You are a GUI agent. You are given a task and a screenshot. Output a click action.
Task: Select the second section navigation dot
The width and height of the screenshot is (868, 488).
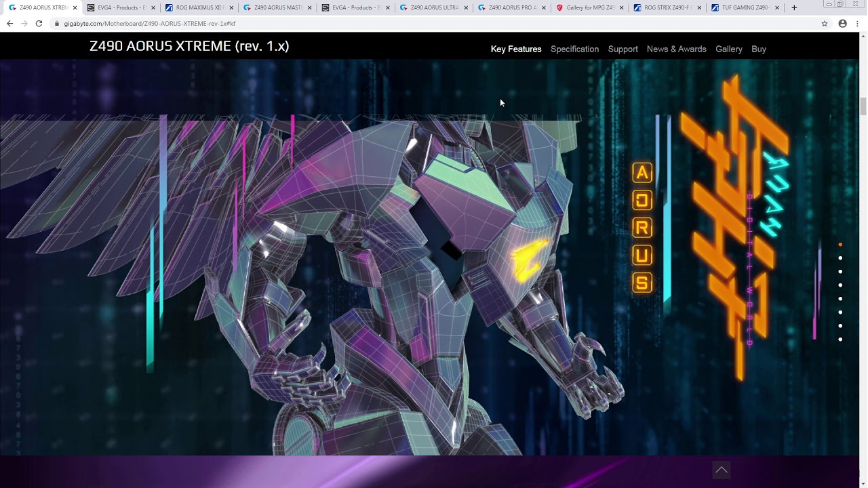(840, 258)
